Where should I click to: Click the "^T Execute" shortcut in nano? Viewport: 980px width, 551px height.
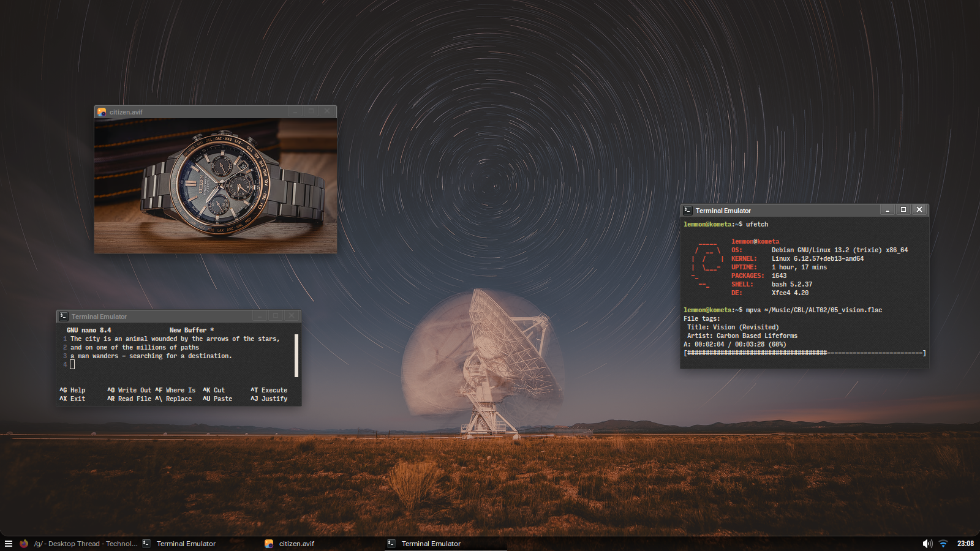click(269, 390)
